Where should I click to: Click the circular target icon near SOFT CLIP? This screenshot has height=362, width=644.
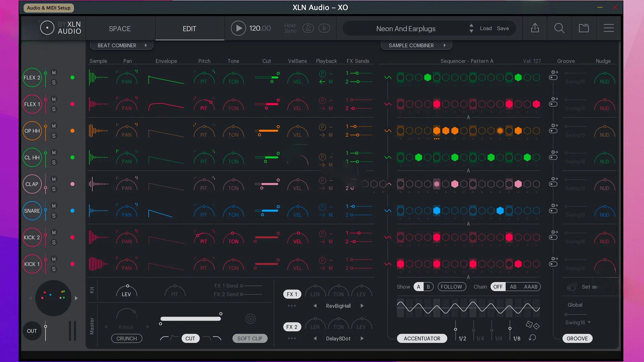(250, 319)
